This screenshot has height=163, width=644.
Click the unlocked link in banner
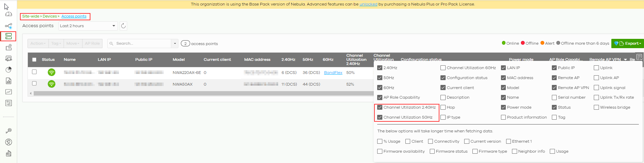368,4
